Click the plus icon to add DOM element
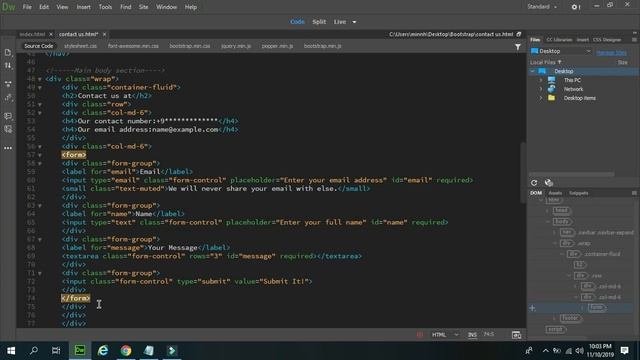 [532, 308]
